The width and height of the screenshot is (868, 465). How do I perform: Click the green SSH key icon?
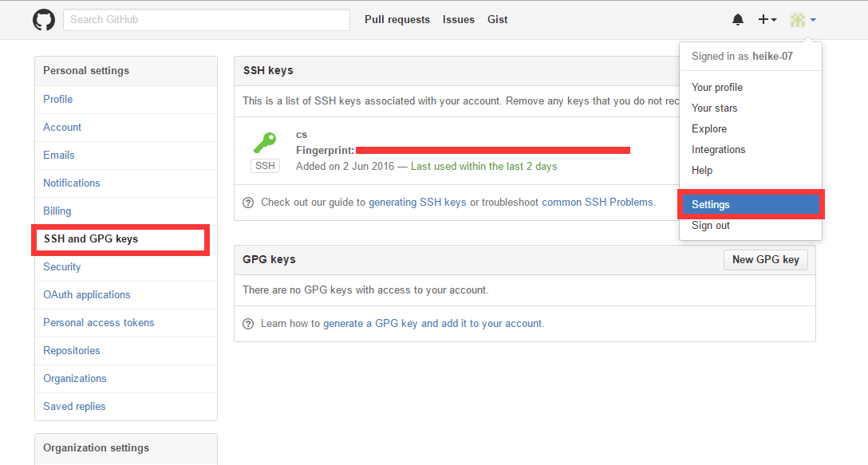tap(265, 143)
